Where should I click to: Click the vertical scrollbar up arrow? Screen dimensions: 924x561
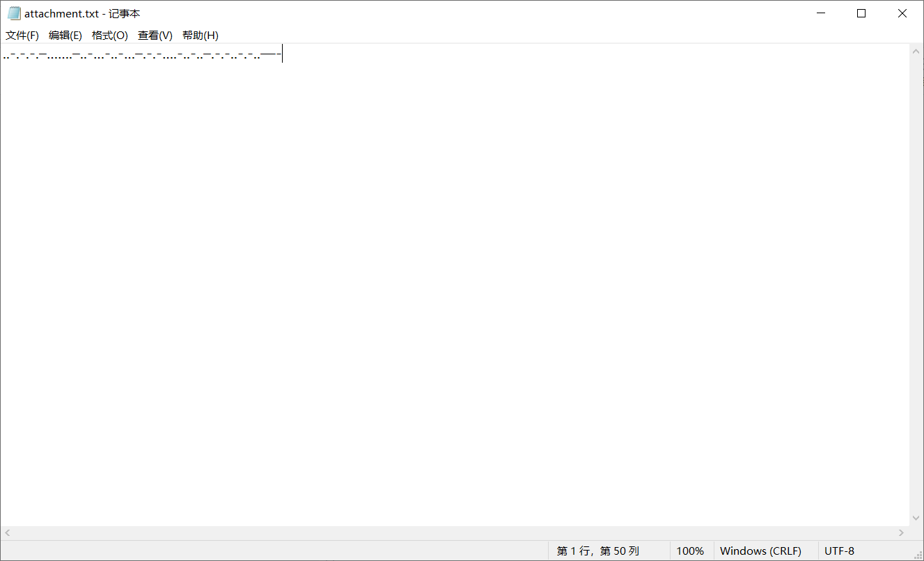[x=916, y=50]
